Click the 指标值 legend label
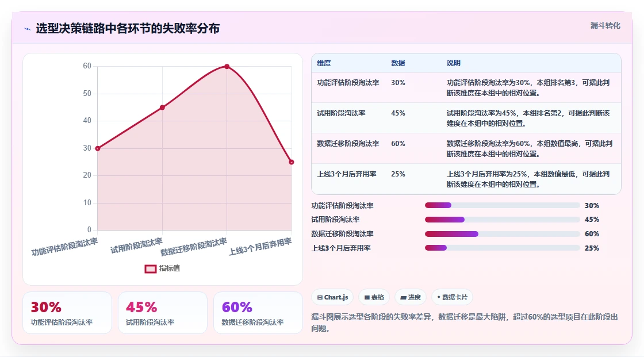The width and height of the screenshot is (644, 357). pos(170,268)
